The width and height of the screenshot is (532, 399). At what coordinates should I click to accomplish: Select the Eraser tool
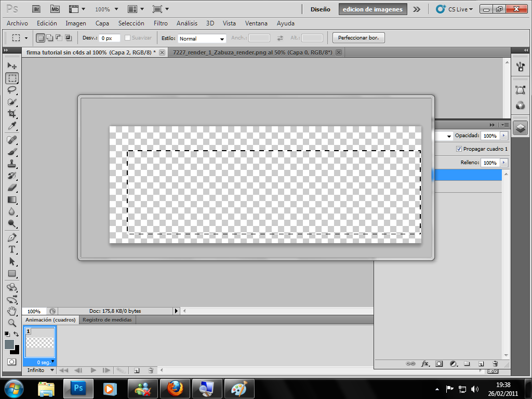click(x=12, y=188)
